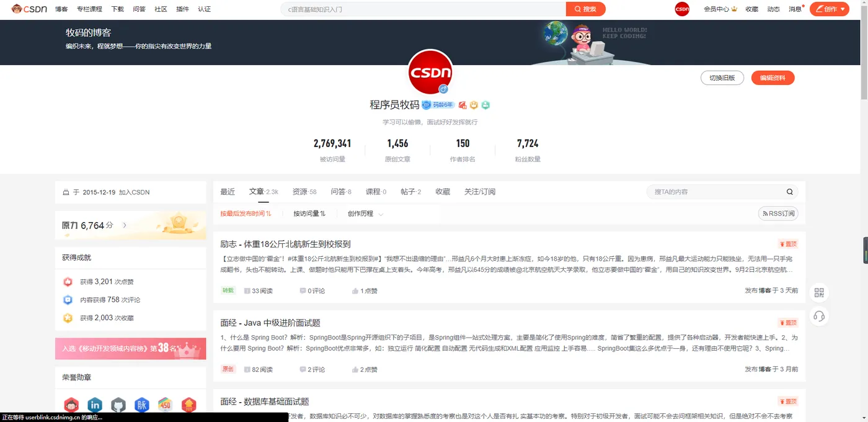
Task: Click the orange crown badge beside username
Action: [x=474, y=105]
